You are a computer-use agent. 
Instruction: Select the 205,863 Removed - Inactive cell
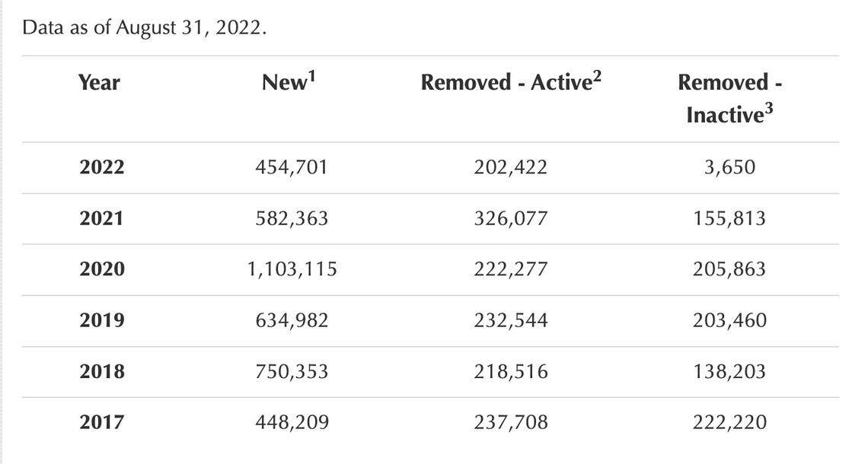[729, 269]
